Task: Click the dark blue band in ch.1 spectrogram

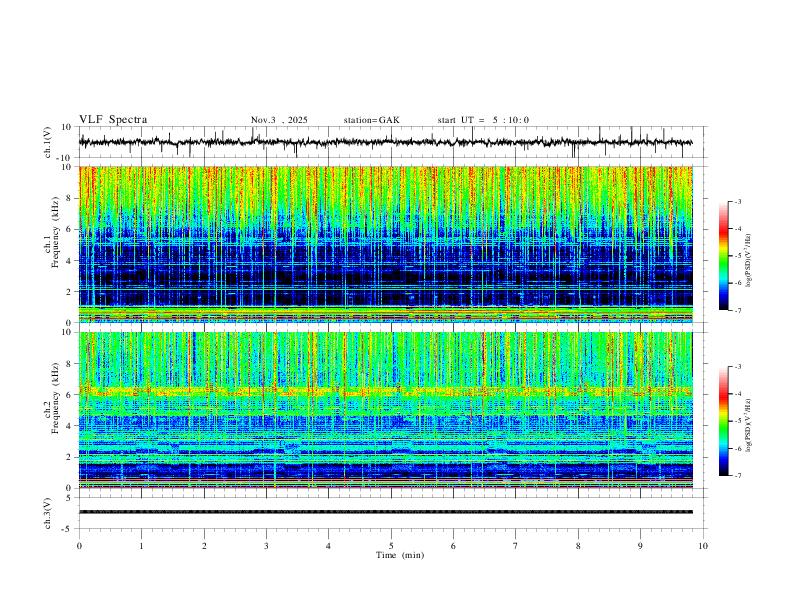Action: 385,277
